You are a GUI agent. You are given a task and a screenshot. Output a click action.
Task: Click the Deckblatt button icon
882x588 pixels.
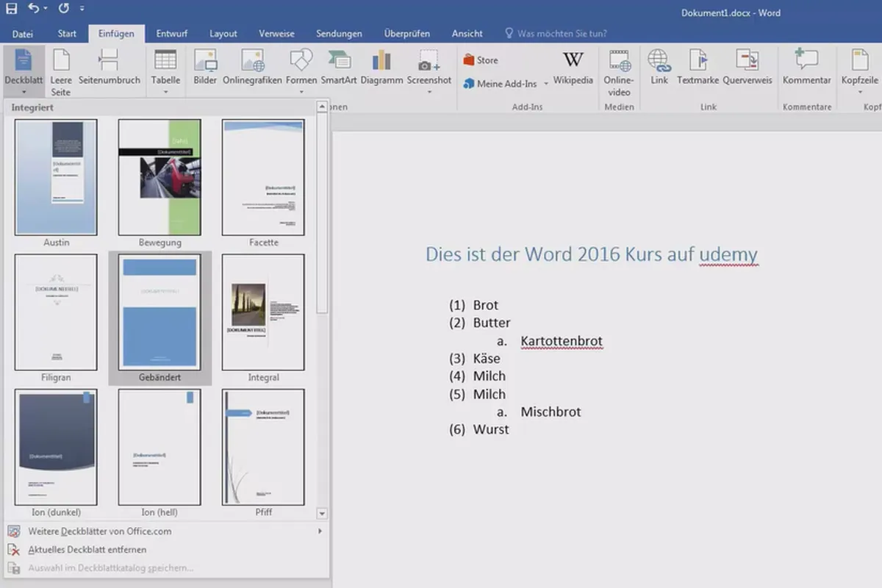[x=24, y=60]
